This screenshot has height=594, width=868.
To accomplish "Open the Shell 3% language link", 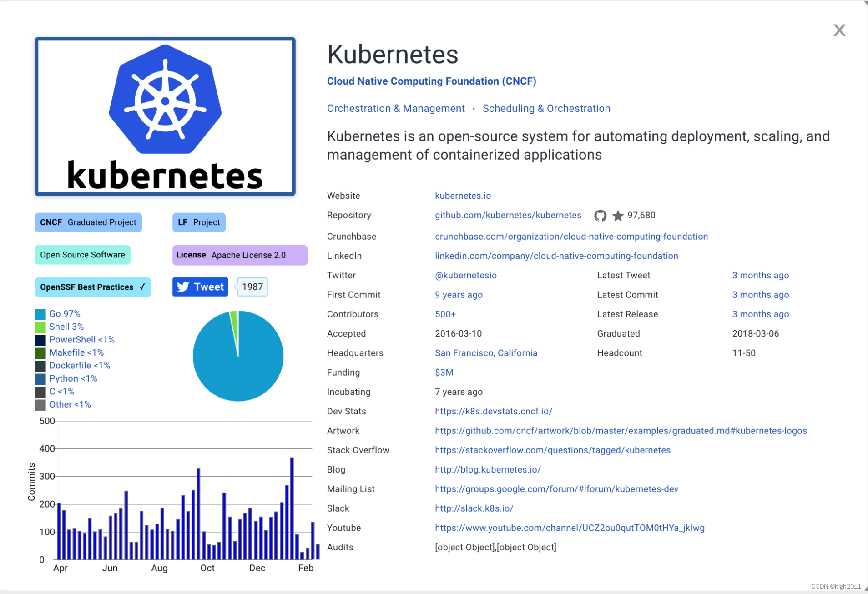I will 66,327.
